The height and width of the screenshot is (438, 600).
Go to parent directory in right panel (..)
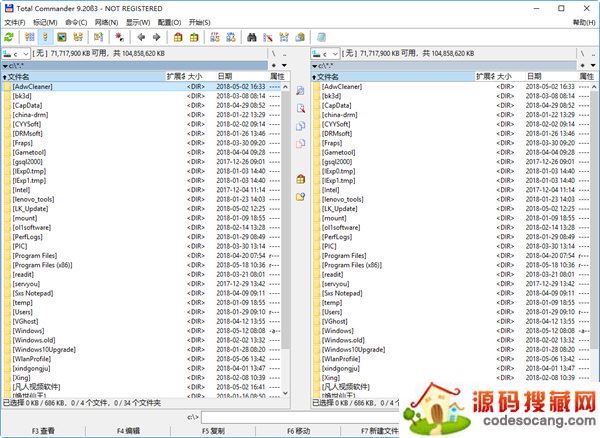[592, 54]
